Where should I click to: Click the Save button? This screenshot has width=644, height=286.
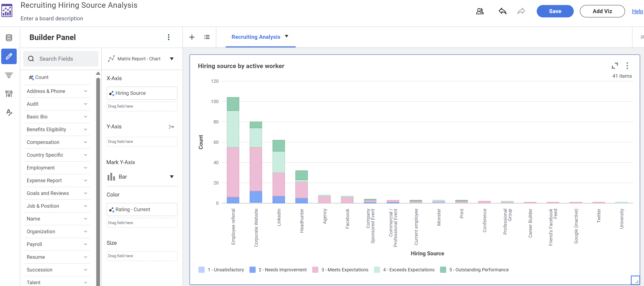[x=555, y=11]
